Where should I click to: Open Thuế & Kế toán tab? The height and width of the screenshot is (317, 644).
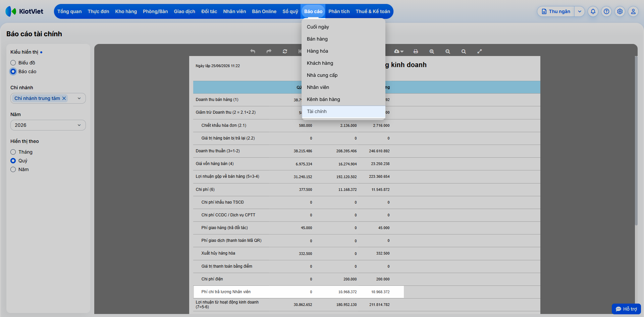(x=373, y=11)
